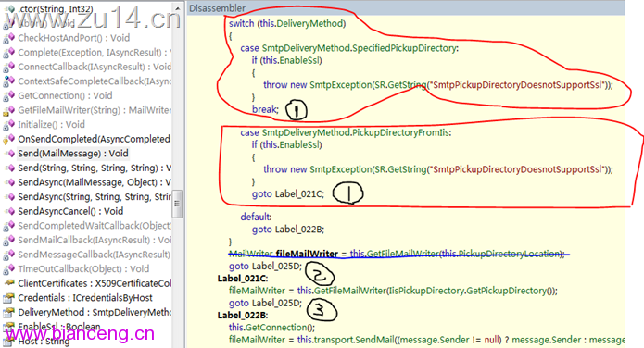Viewport: 644px width, 348px height.
Task: Click the method icon beside CheckHostAndPort()
Action: (8, 38)
